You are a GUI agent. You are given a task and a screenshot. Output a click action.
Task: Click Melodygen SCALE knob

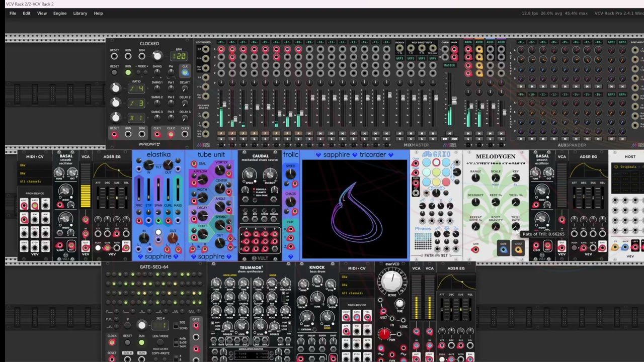[496, 178]
